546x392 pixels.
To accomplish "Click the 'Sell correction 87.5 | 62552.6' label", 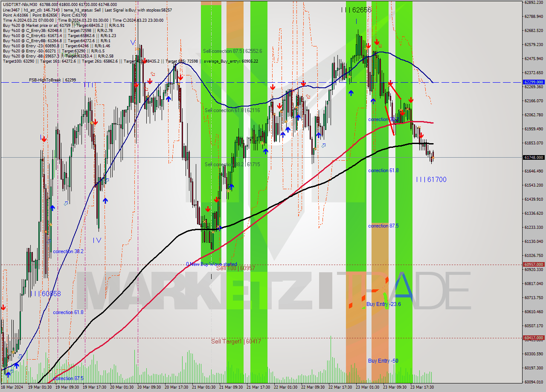I will click(232, 51).
